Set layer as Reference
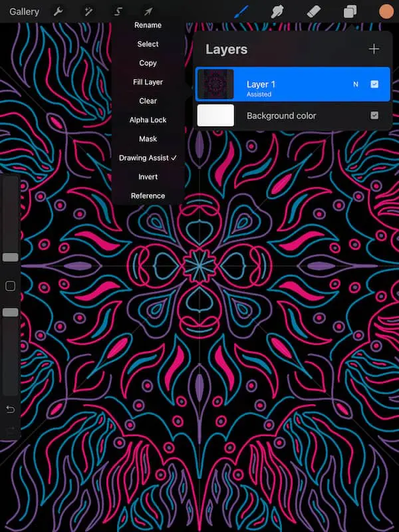 (148, 196)
